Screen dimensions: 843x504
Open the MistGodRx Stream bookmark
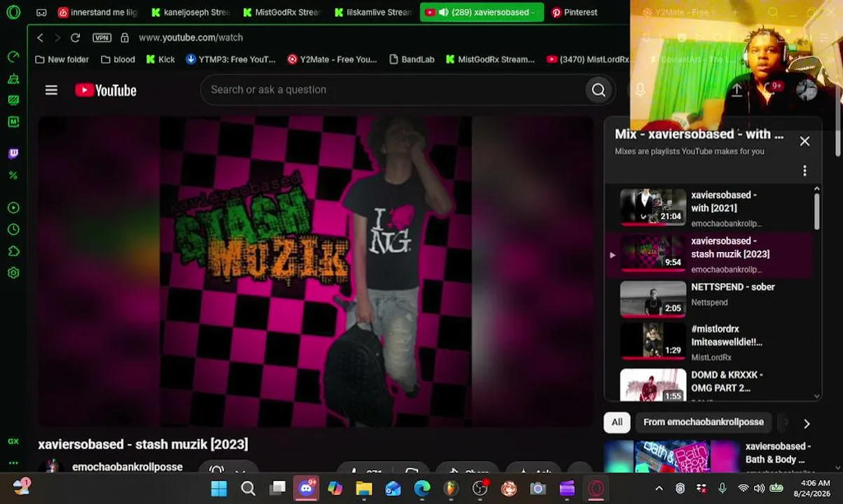[490, 59]
